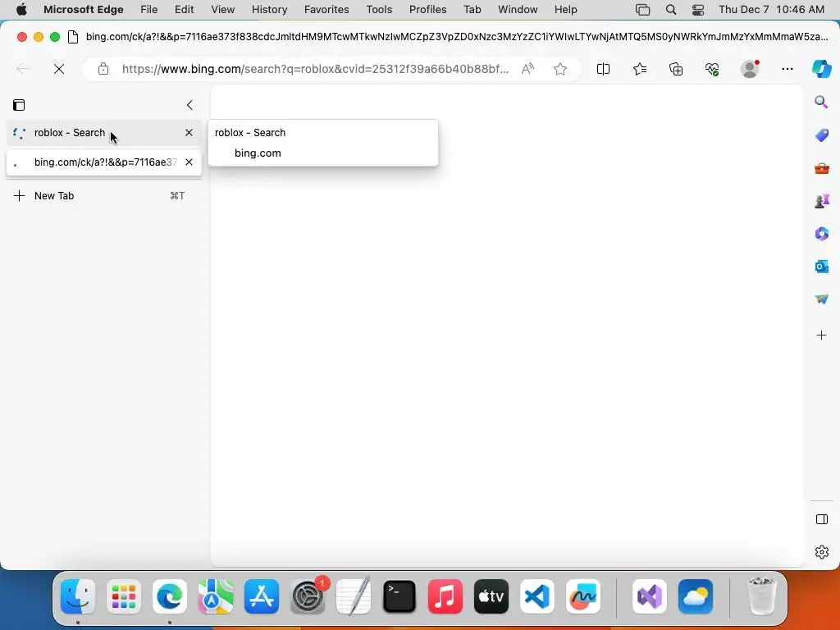The height and width of the screenshot is (630, 840).
Task: Open Launchpad from the Dock
Action: 124,596
